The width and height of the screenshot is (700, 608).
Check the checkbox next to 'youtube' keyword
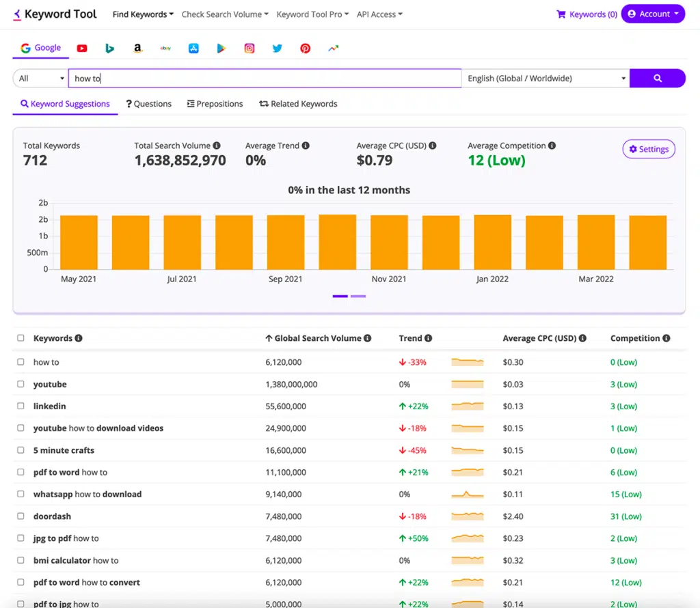coord(21,384)
